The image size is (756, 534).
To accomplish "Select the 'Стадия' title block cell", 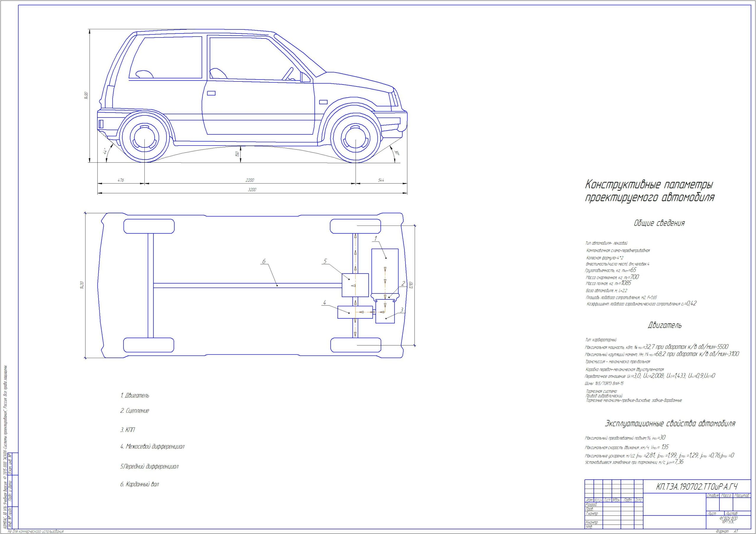I will coord(713,496).
